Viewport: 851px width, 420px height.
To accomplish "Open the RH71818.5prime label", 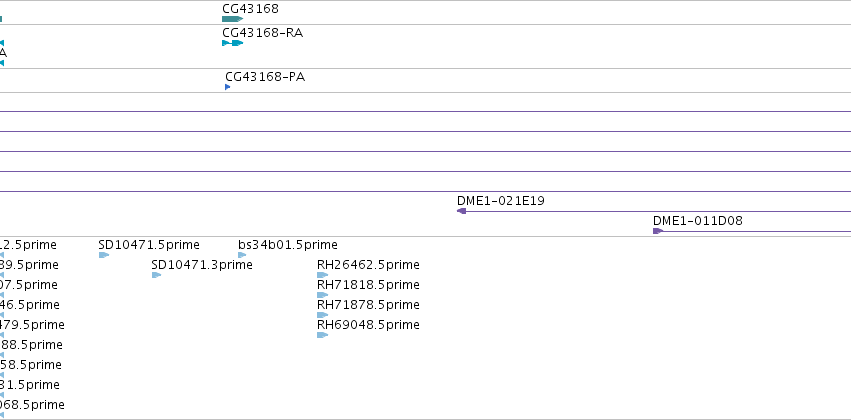I will 368,285.
